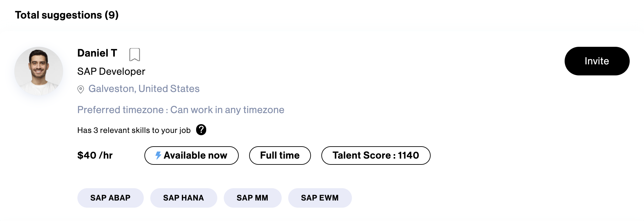Open Daniel T's profile photo
This screenshot has width=644, height=221.
pyautogui.click(x=39, y=71)
